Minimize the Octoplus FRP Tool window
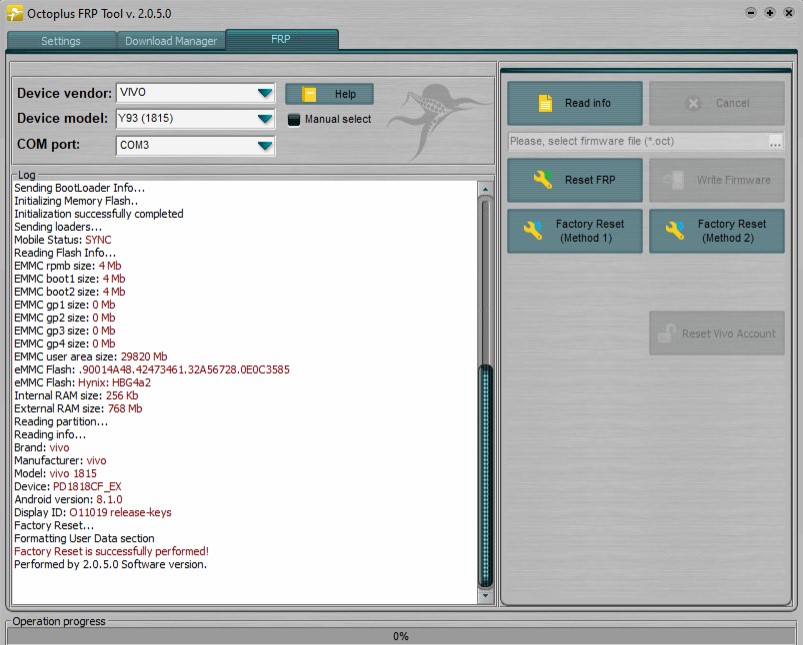Image resolution: width=803 pixels, height=645 pixels. pos(751,13)
